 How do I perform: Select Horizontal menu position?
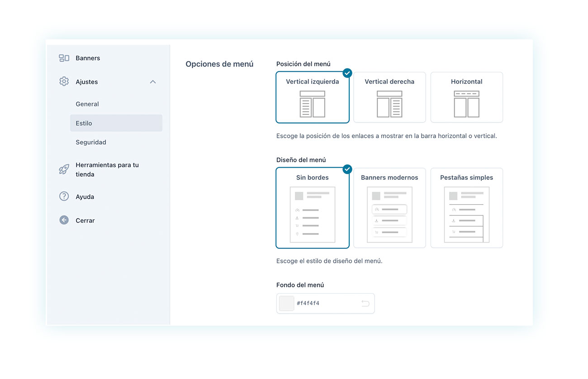click(x=467, y=97)
